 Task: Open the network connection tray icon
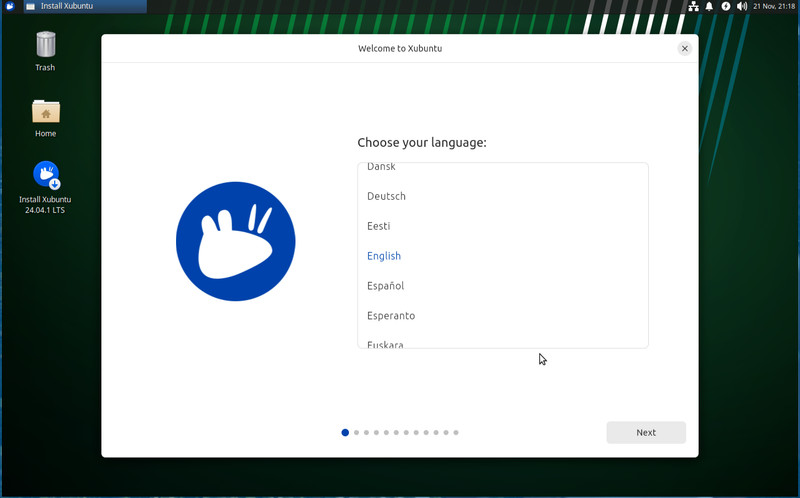pyautogui.click(x=693, y=6)
